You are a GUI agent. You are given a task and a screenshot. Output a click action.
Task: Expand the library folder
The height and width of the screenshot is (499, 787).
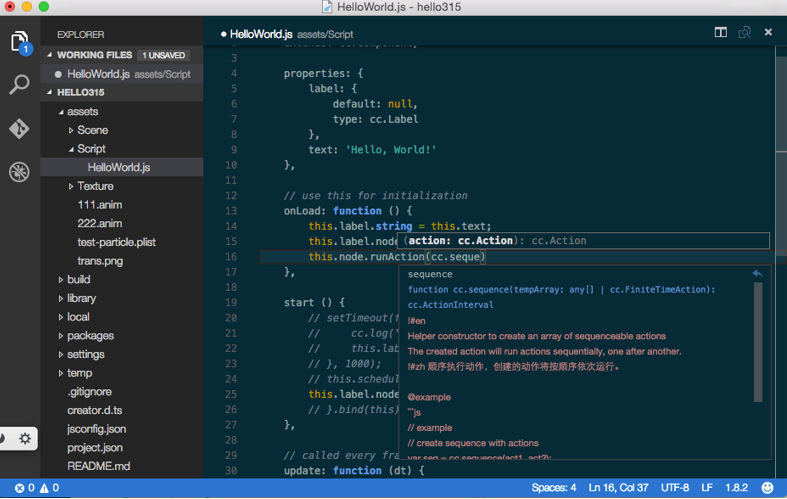tap(61, 299)
